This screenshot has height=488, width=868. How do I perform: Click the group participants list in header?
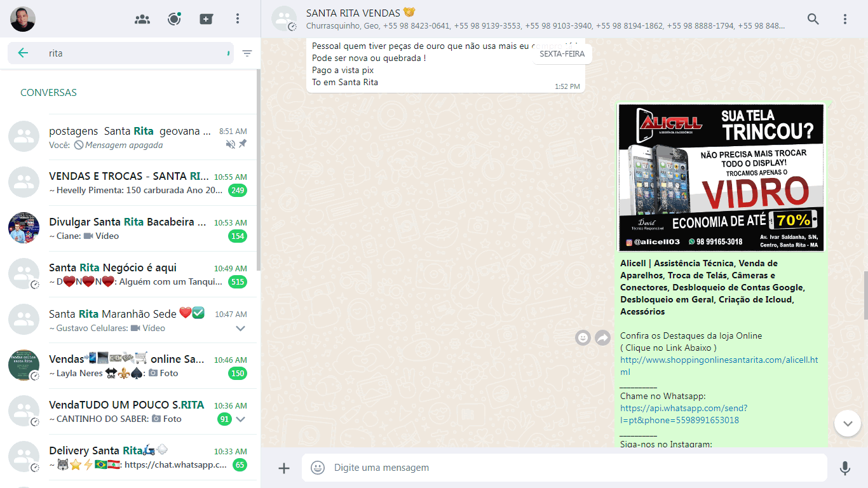click(545, 26)
